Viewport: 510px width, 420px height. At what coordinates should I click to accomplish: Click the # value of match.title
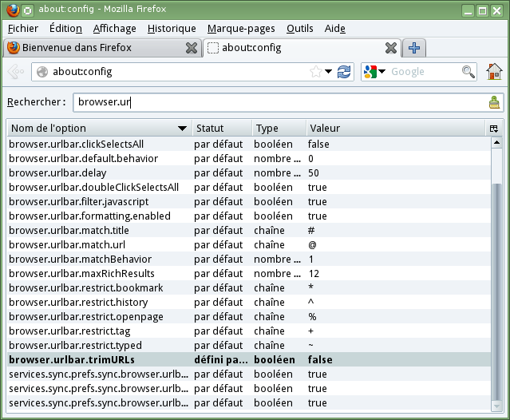[311, 230]
